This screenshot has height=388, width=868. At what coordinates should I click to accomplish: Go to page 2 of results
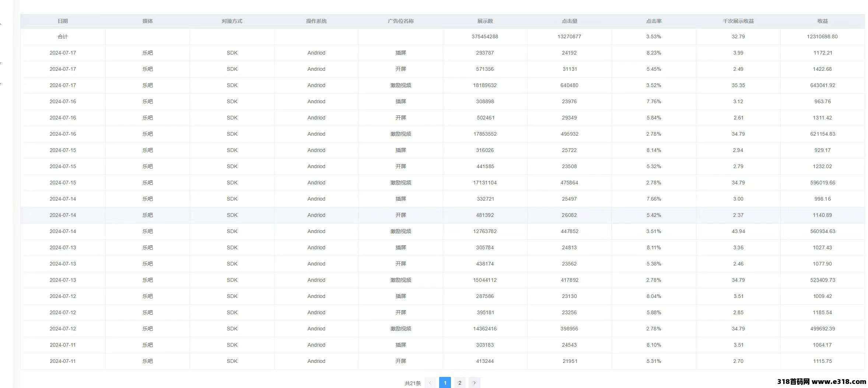[x=459, y=383]
